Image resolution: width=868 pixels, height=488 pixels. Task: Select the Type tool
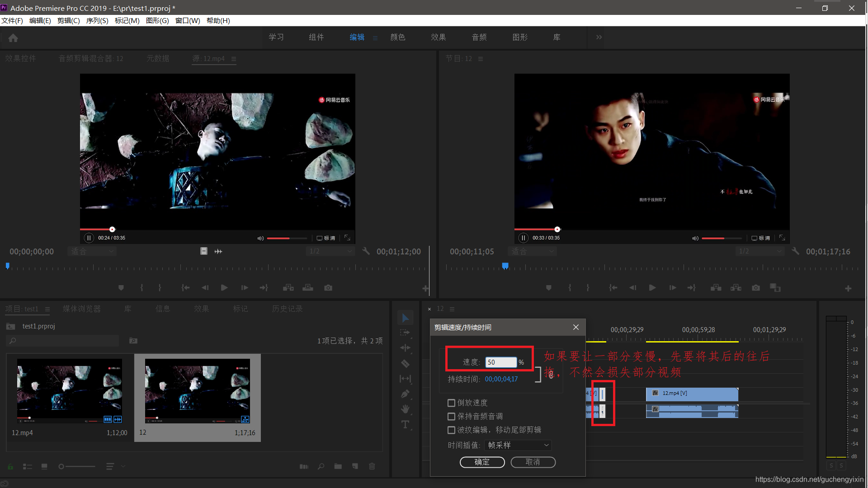point(405,424)
